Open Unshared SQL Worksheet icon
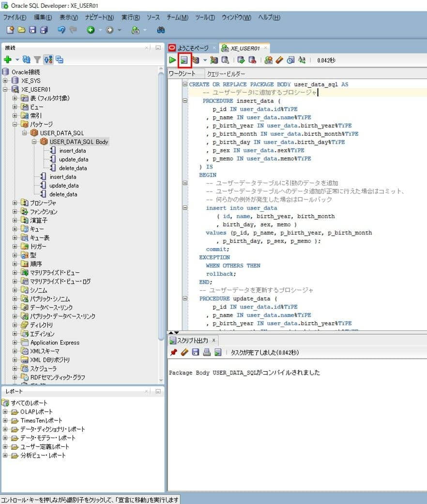427x504 pixels. pos(268,60)
